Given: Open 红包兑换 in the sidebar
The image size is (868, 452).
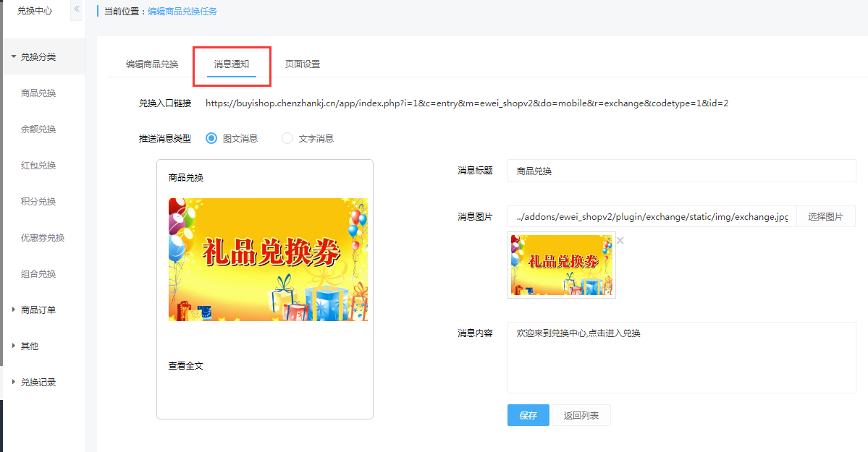Looking at the screenshot, I should [39, 166].
